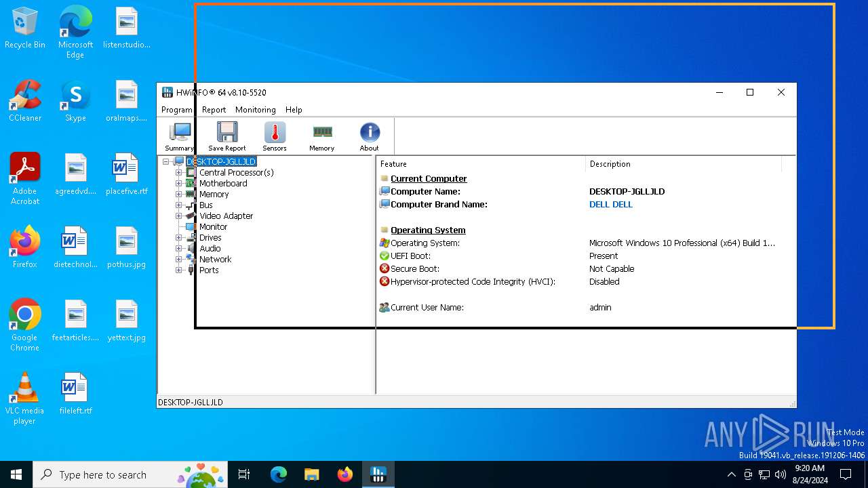This screenshot has width=868, height=488.
Task: Click the CCleaner desktop shortcut
Action: pyautogui.click(x=25, y=102)
